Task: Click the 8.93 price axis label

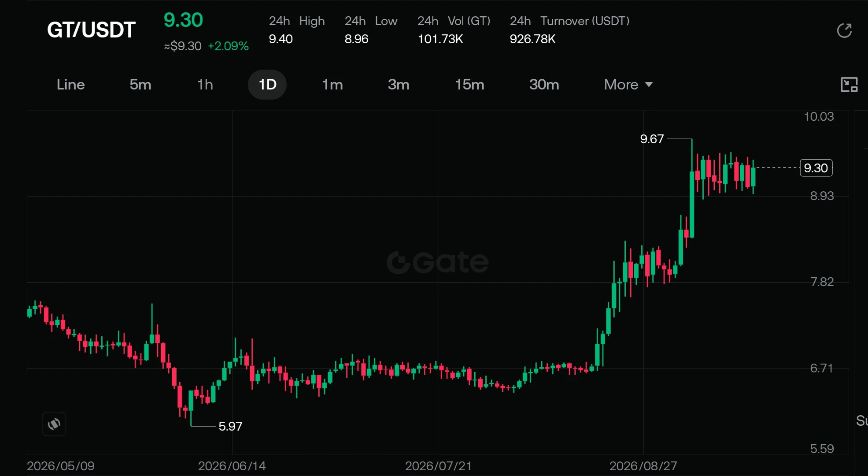Action: (822, 196)
